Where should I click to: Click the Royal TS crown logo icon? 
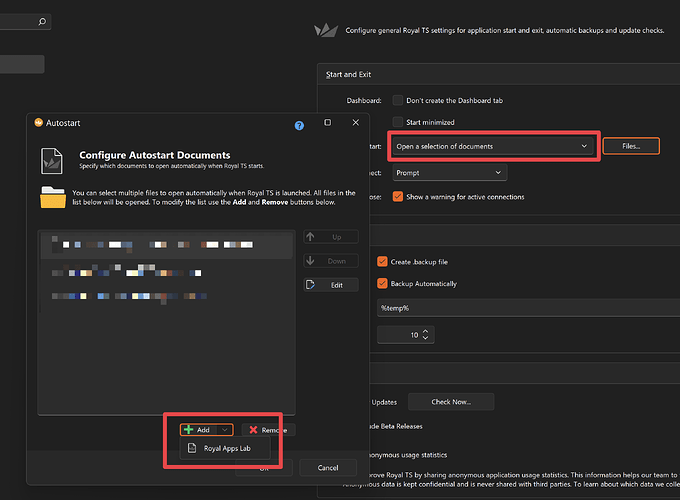point(326,30)
